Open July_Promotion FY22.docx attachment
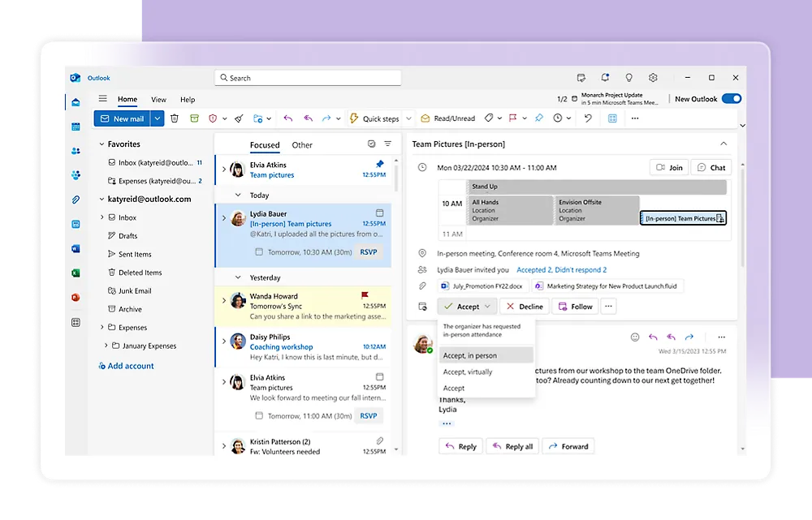The height and width of the screenshot is (520, 812). tap(483, 286)
